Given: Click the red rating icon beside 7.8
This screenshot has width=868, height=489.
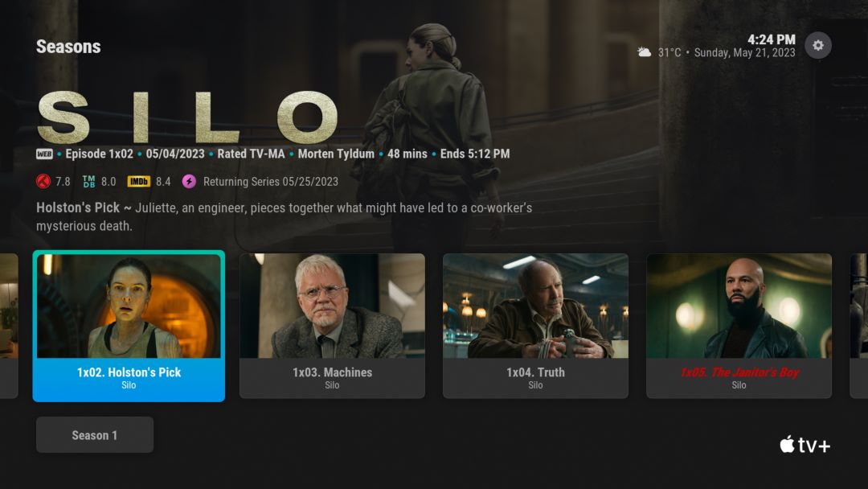Looking at the screenshot, I should pos(43,181).
